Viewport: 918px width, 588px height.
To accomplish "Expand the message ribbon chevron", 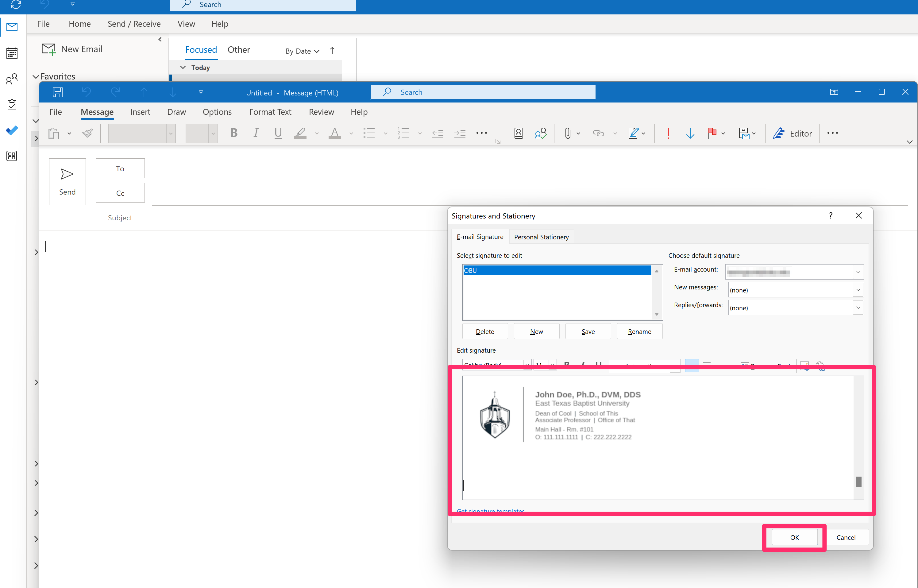I will click(x=909, y=142).
